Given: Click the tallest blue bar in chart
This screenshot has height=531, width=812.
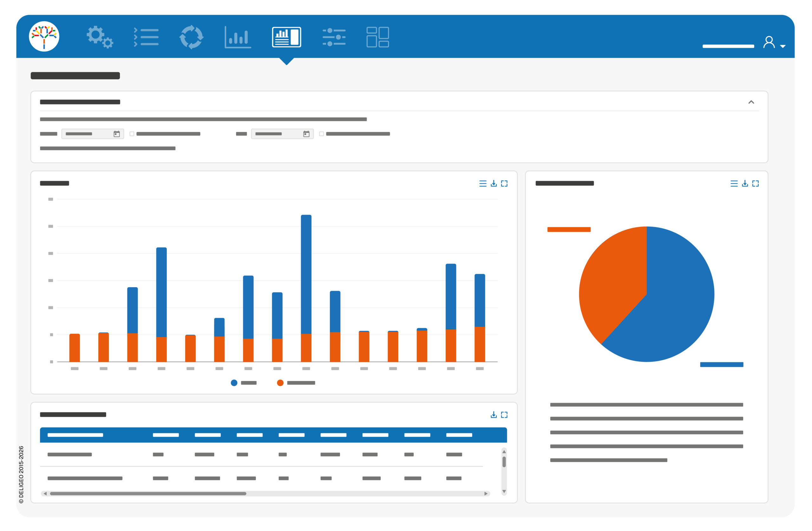Looking at the screenshot, I should (x=306, y=274).
